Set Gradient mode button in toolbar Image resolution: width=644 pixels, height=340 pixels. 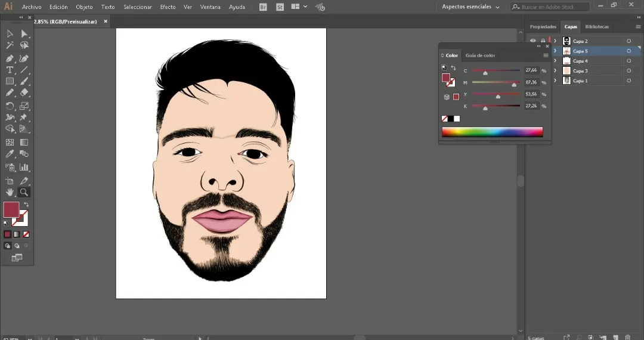17,234
